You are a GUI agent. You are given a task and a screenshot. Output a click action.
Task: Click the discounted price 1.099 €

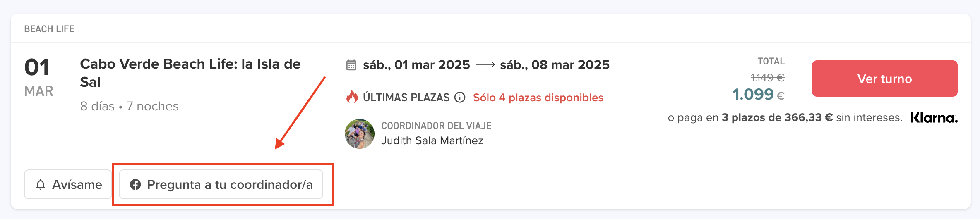(758, 95)
